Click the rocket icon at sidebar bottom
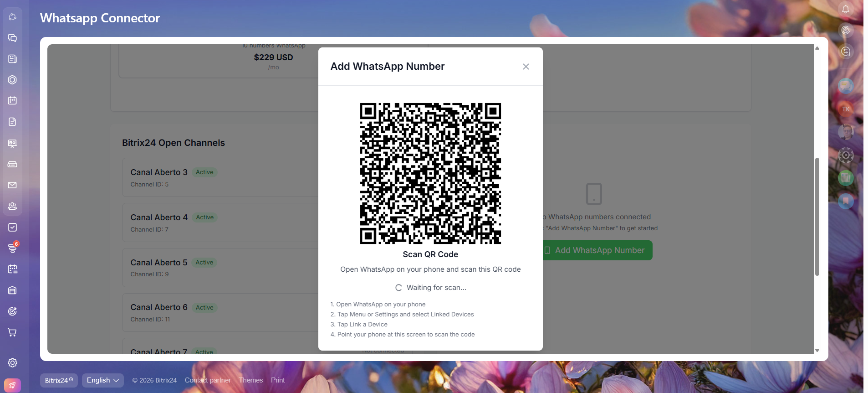This screenshot has height=393, width=868. [x=12, y=385]
